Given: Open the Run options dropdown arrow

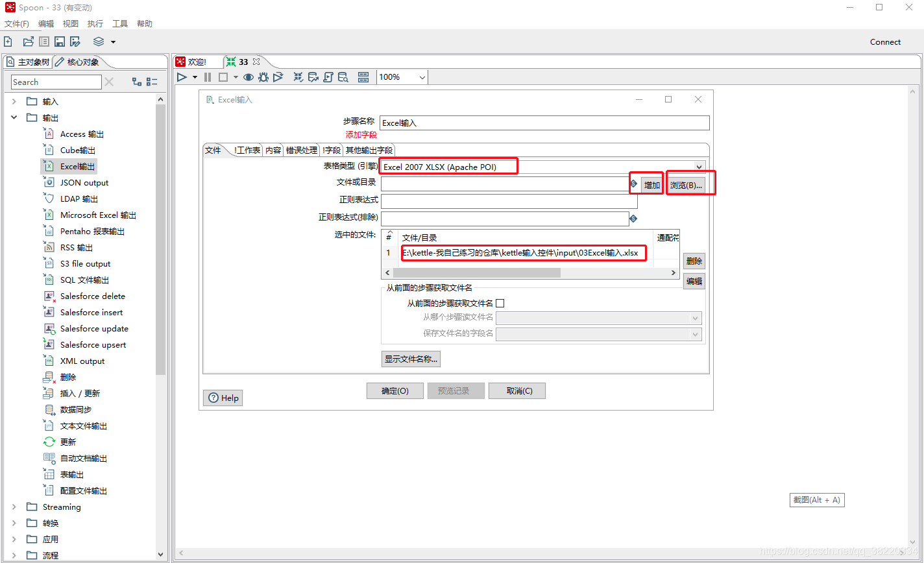Looking at the screenshot, I should [195, 77].
